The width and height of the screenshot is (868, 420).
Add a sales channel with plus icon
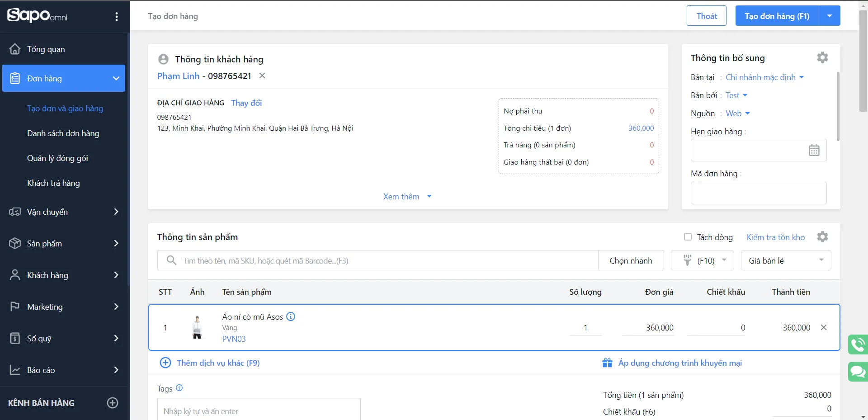(113, 403)
